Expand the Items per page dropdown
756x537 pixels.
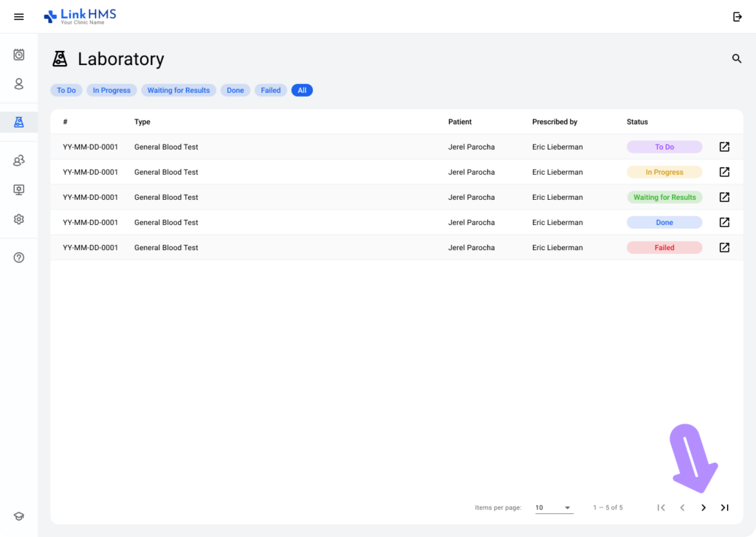554,507
